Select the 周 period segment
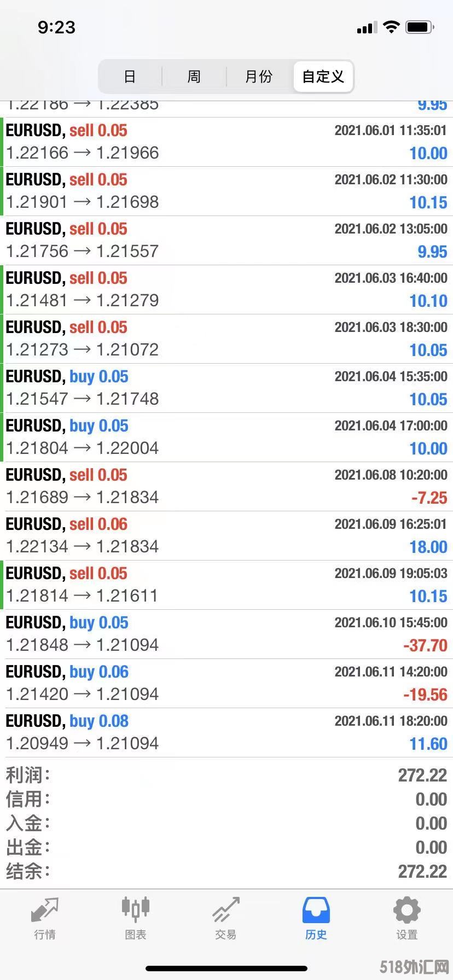453x980 pixels. 194,77
